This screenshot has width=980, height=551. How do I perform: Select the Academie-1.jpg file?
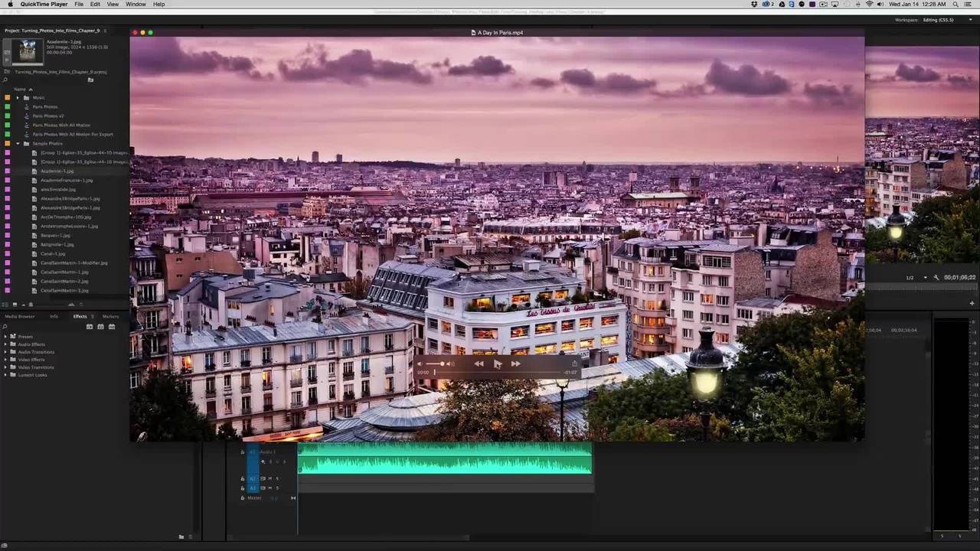click(x=57, y=171)
